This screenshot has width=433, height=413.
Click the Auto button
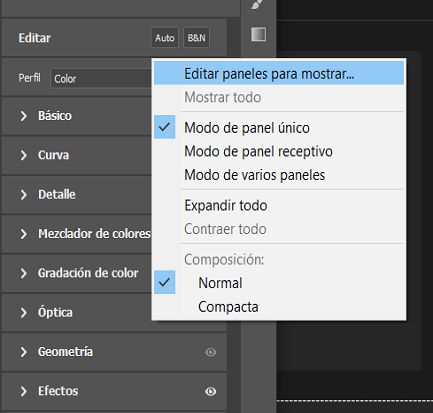coord(165,38)
